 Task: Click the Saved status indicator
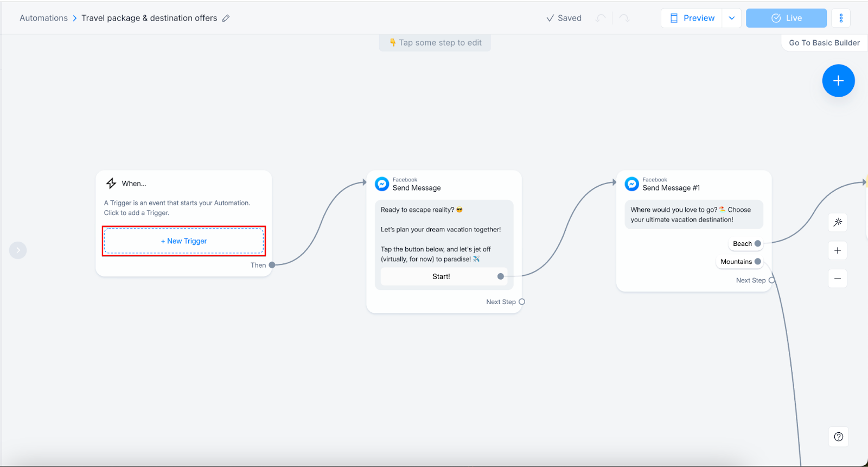click(x=564, y=18)
